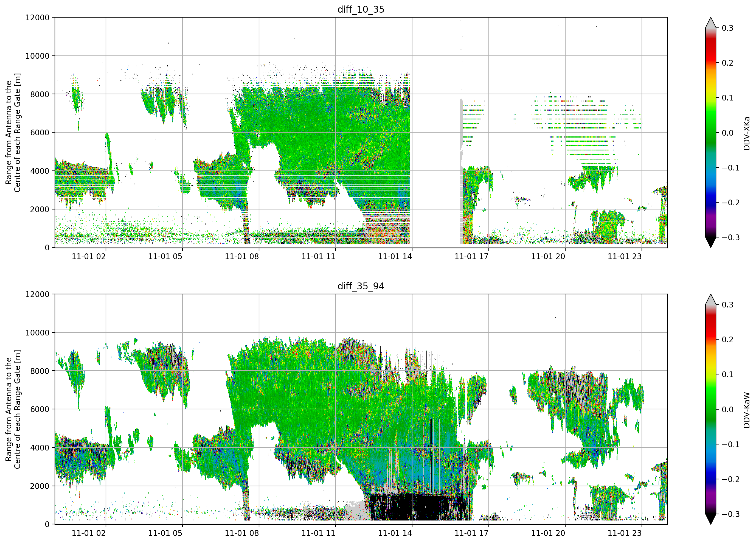Click the 4000 tick on diff_10_35 y-axis
756x543 pixels.
[x=40, y=171]
